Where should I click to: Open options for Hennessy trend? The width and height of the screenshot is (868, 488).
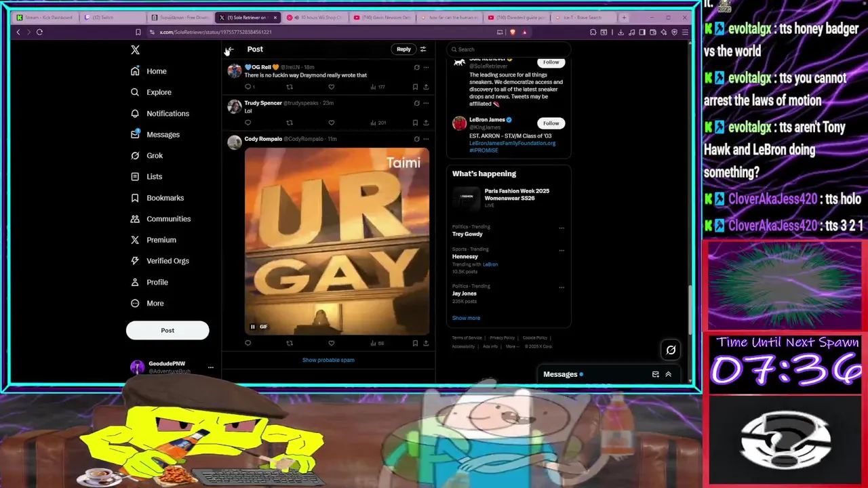pyautogui.click(x=561, y=250)
